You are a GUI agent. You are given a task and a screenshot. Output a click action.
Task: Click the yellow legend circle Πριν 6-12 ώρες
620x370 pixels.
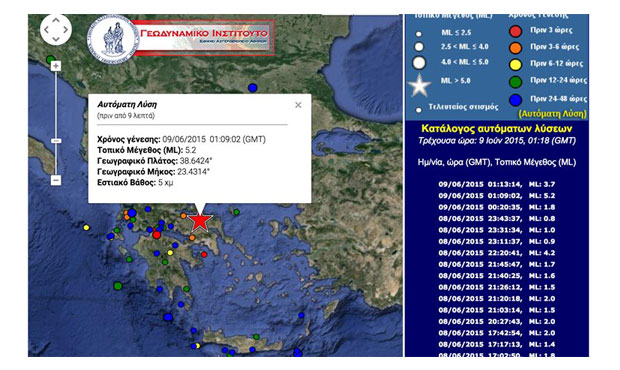tap(515, 64)
